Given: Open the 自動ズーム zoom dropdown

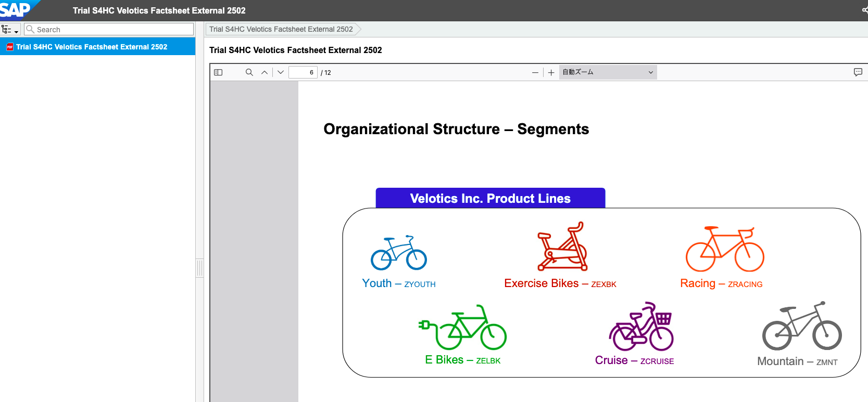Looking at the screenshot, I should pos(608,72).
